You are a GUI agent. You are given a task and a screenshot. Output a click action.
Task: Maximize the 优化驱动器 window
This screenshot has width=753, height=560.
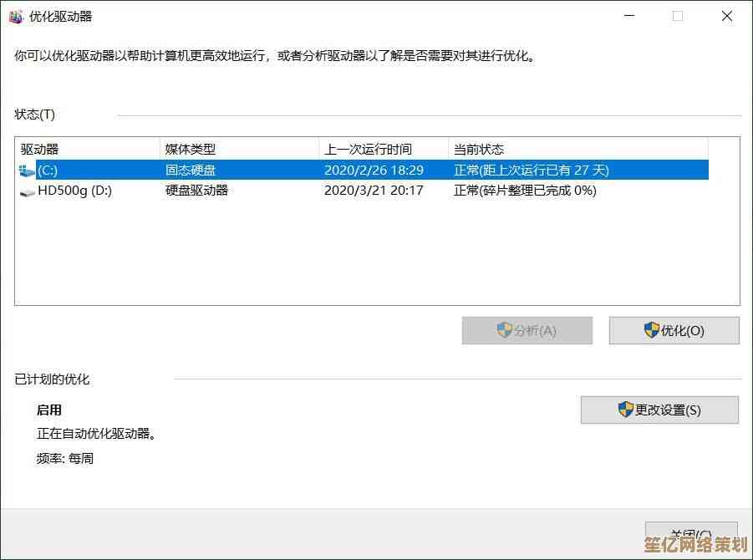tap(678, 16)
